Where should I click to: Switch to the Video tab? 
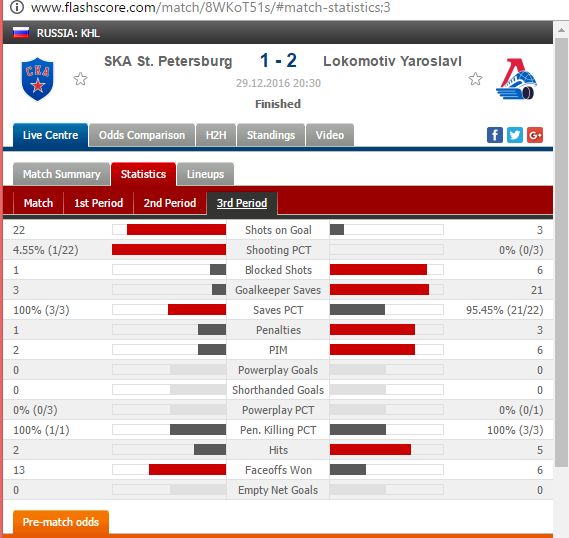pyautogui.click(x=330, y=135)
